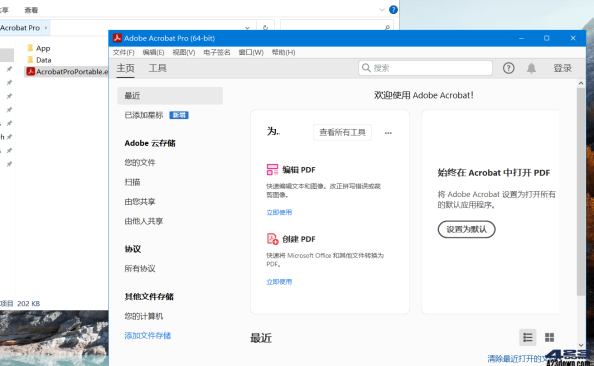Switch to the 主页 tab
Viewport: 594px width, 366px height.
pos(125,68)
